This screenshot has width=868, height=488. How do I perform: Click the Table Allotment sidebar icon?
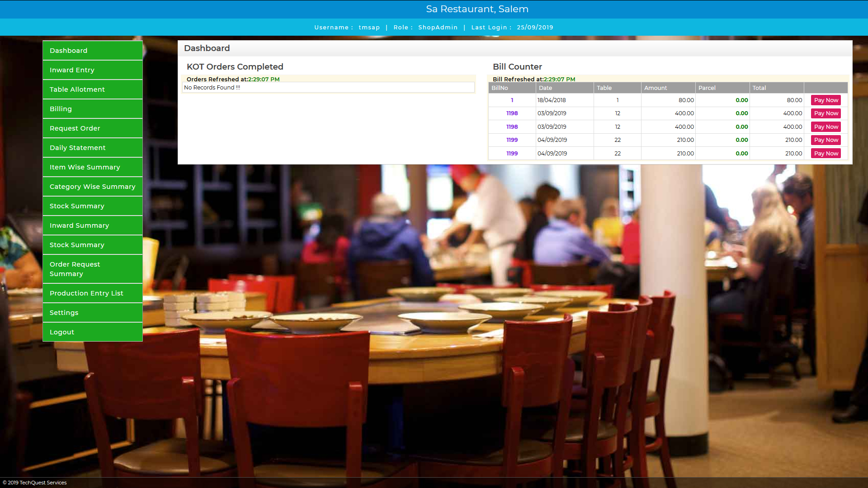point(92,89)
